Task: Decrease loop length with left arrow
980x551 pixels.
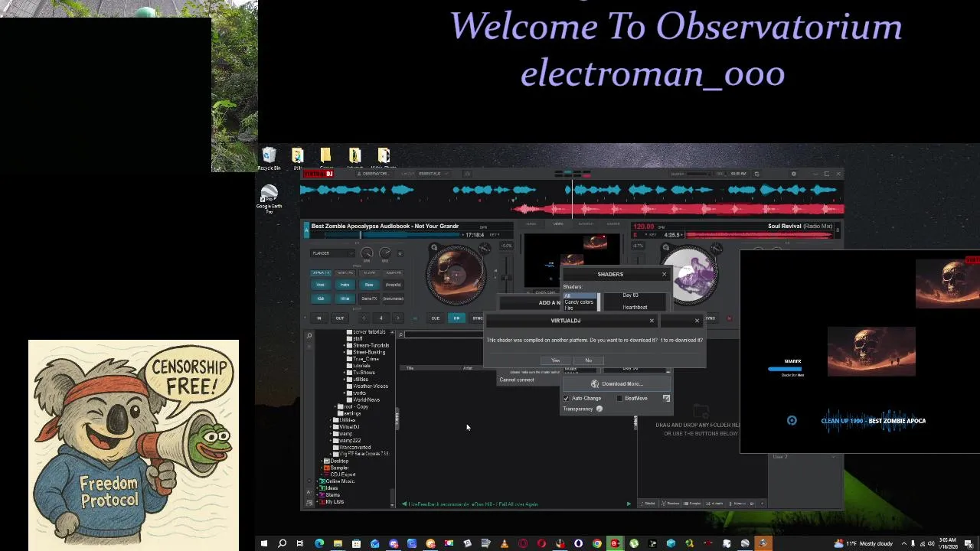Action: (x=364, y=318)
